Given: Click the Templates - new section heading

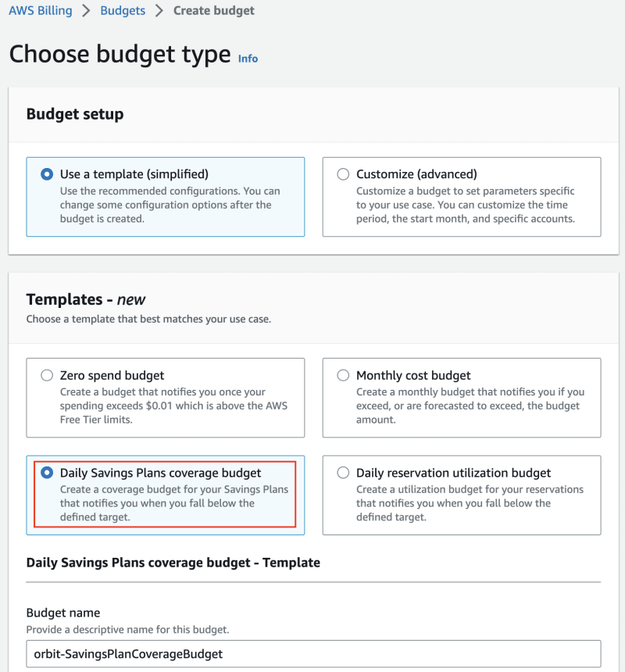Looking at the screenshot, I should tap(86, 299).
